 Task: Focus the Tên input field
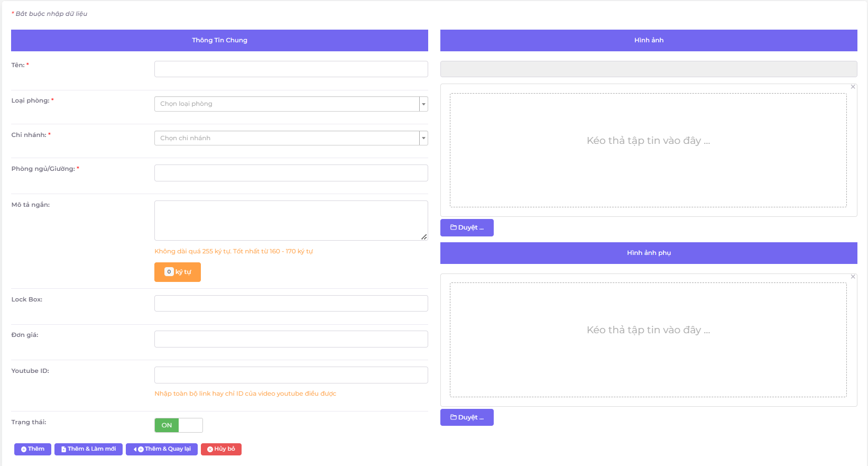[291, 69]
